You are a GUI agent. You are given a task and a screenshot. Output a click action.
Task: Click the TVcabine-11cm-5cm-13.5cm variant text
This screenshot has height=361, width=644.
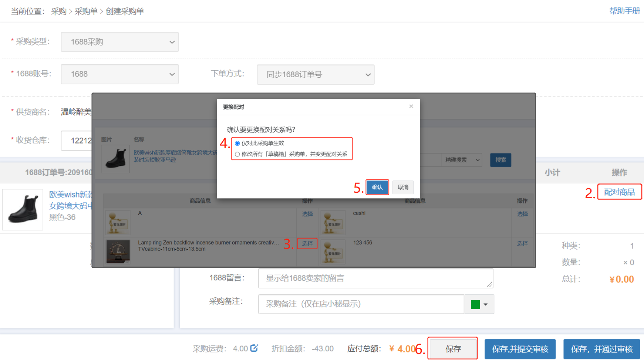(x=172, y=249)
